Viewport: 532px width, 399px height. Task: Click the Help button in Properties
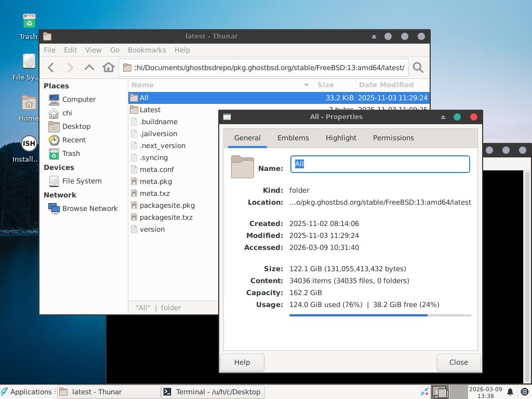pyautogui.click(x=242, y=362)
